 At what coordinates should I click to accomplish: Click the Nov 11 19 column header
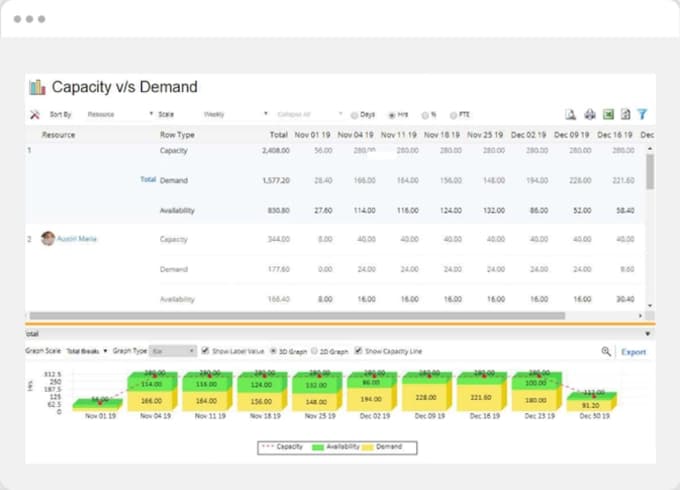point(399,135)
